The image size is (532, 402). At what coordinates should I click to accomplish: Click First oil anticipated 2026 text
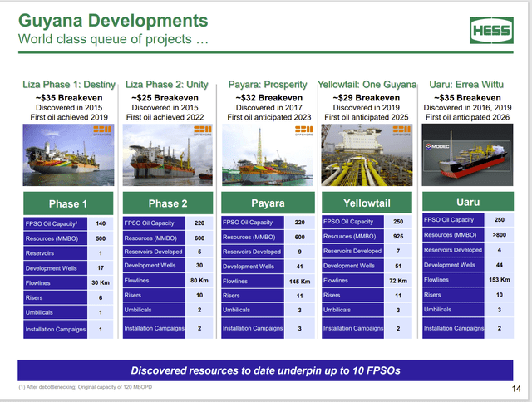pos(467,117)
